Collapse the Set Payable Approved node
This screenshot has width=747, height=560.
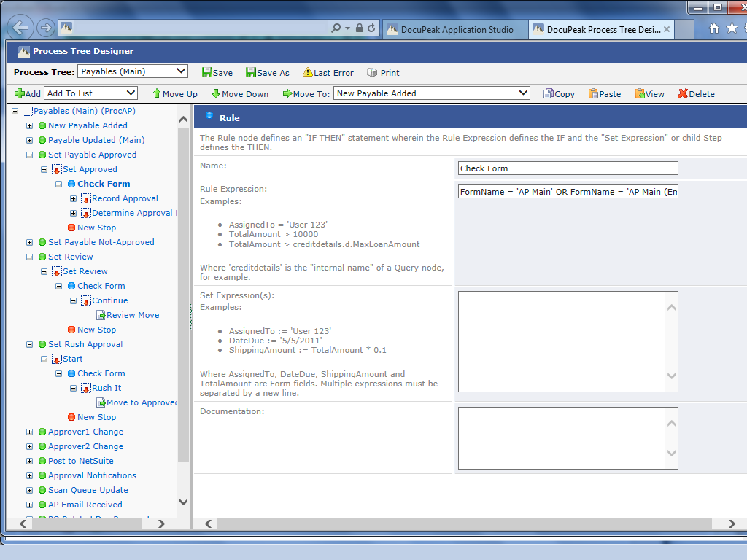(x=30, y=155)
